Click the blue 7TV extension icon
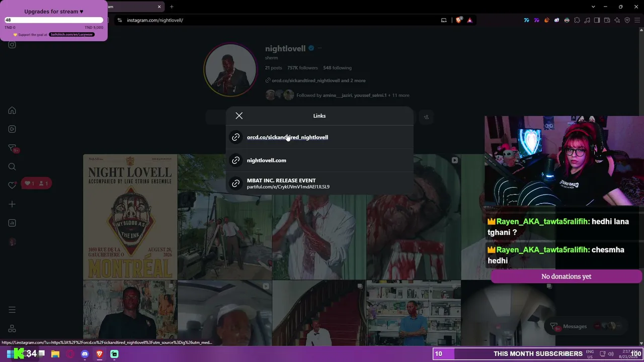Viewport: 644px width, 362px height. point(526,20)
